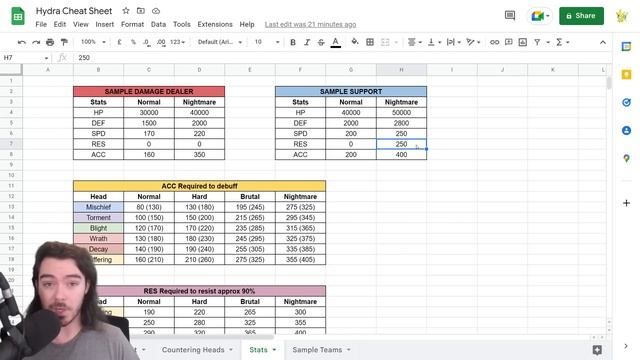Screen dimensions: 640x360
Task: Open horizontal align dropdown
Action: pyautogui.click(x=415, y=42)
